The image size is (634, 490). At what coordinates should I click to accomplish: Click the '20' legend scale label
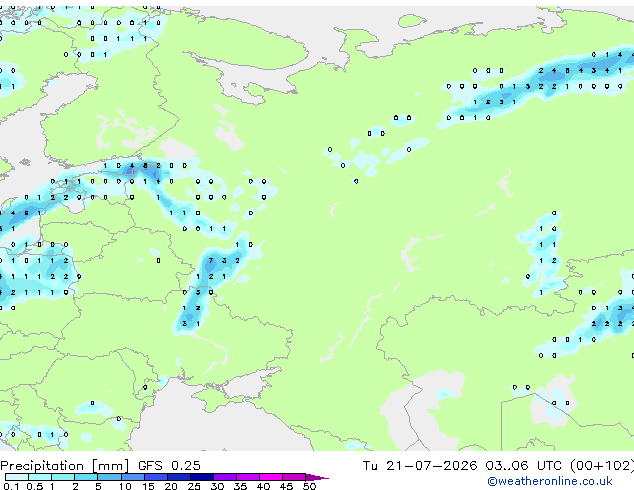click(x=171, y=486)
